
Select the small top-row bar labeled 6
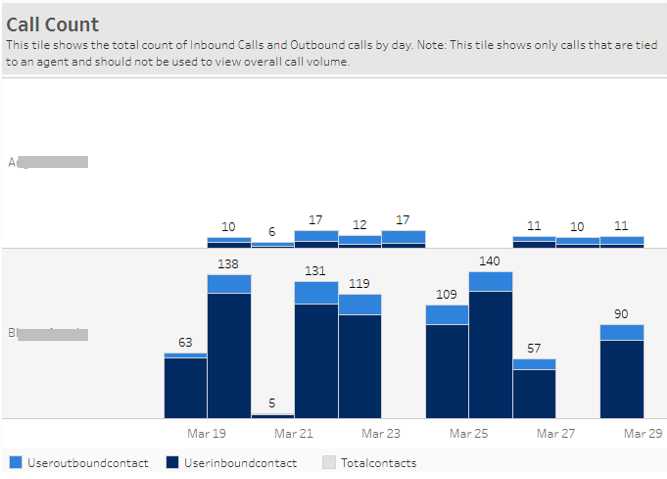[272, 244]
